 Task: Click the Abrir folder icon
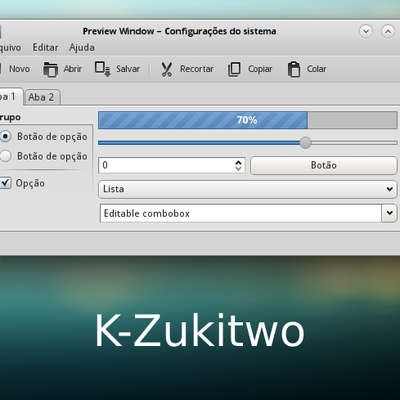(x=50, y=69)
